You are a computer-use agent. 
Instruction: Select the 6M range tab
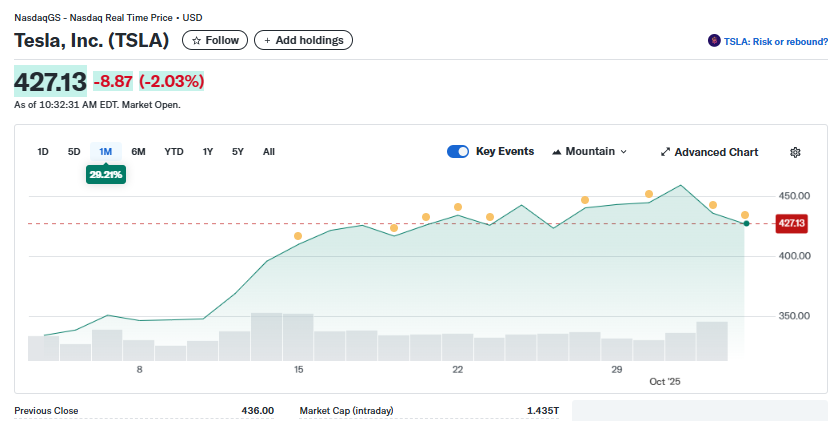[138, 152]
